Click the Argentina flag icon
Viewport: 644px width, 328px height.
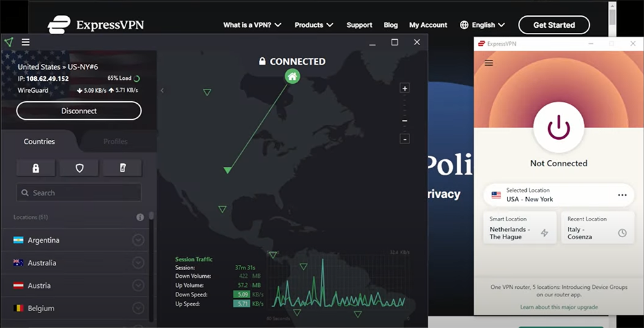click(x=18, y=240)
